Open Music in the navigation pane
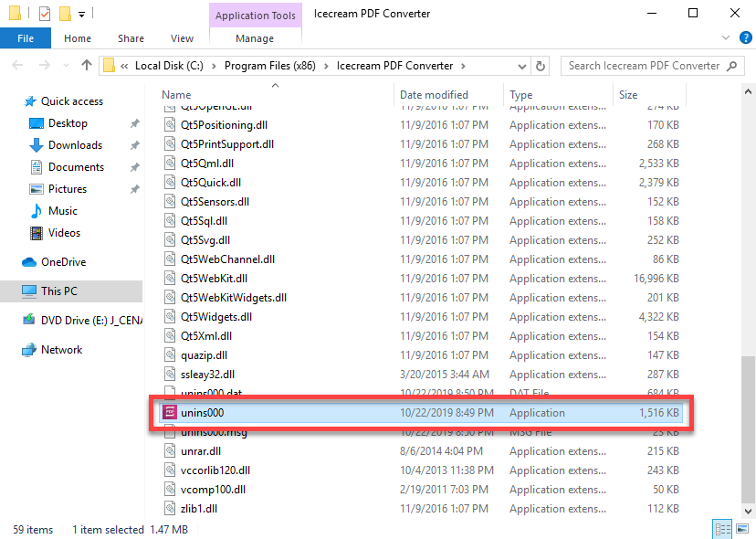The width and height of the screenshot is (756, 539). [63, 211]
